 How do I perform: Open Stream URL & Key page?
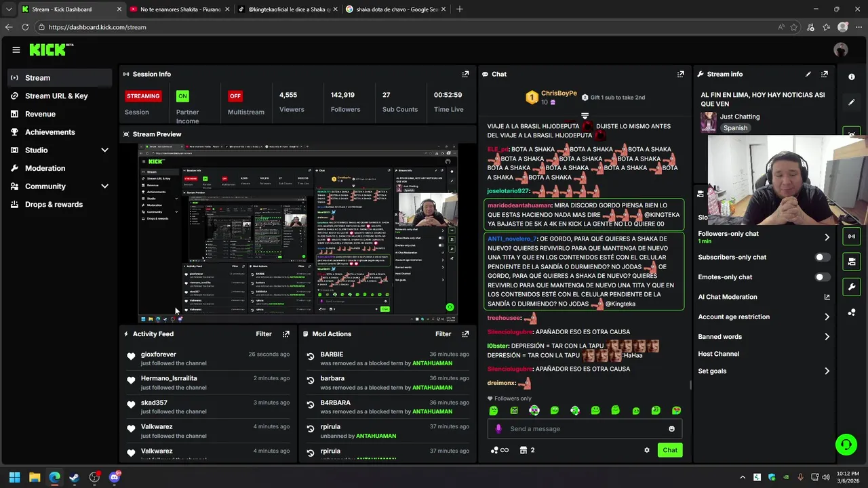pos(60,96)
